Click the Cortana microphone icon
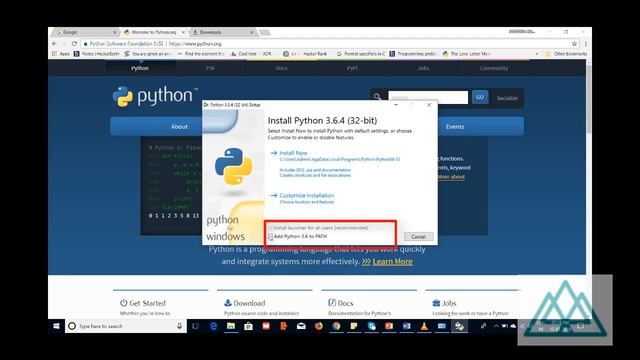Viewport: 640px width, 360px height. click(x=179, y=326)
